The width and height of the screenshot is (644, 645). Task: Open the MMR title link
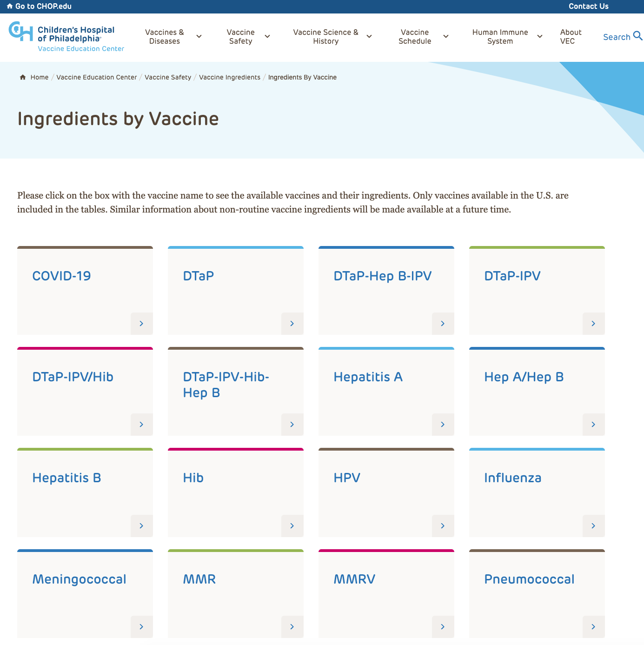199,579
